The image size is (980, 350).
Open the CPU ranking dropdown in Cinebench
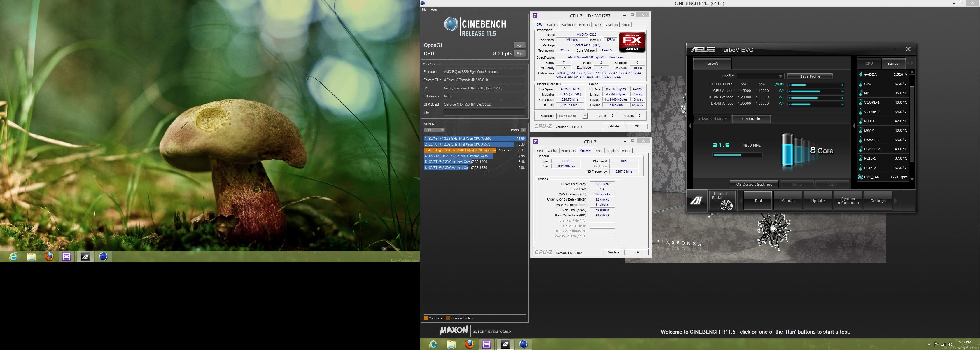(434, 130)
